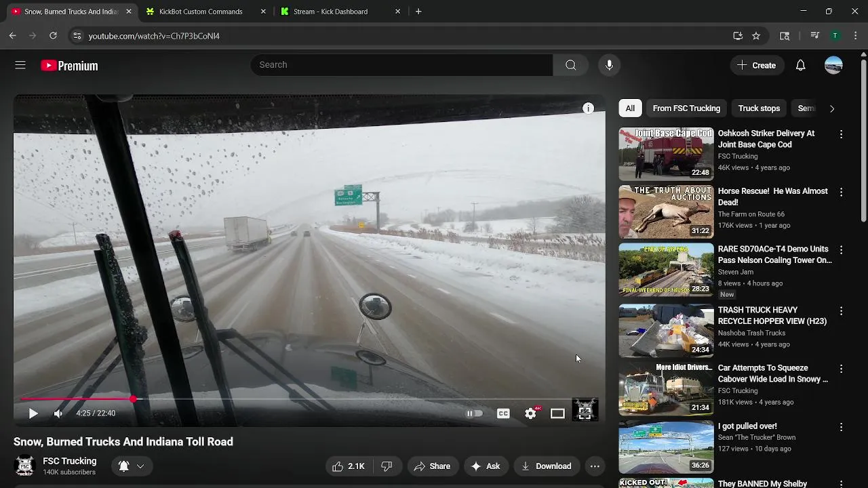Focus the YouTube search field

click(x=401, y=65)
